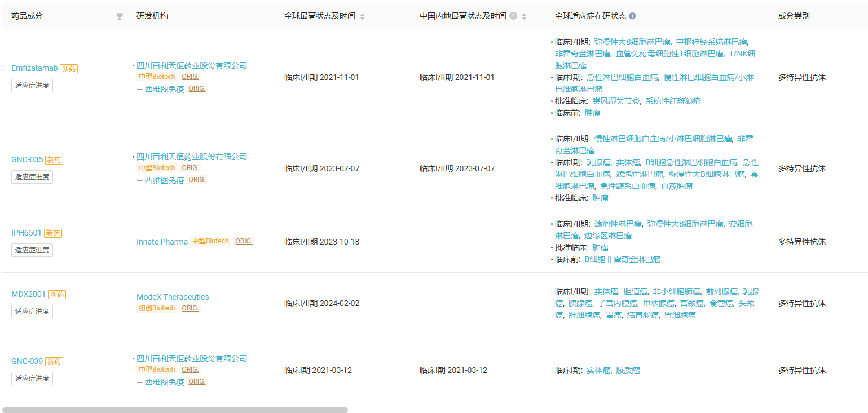Open Emfizatamab drug link
This screenshot has width=868, height=413.
coord(34,68)
